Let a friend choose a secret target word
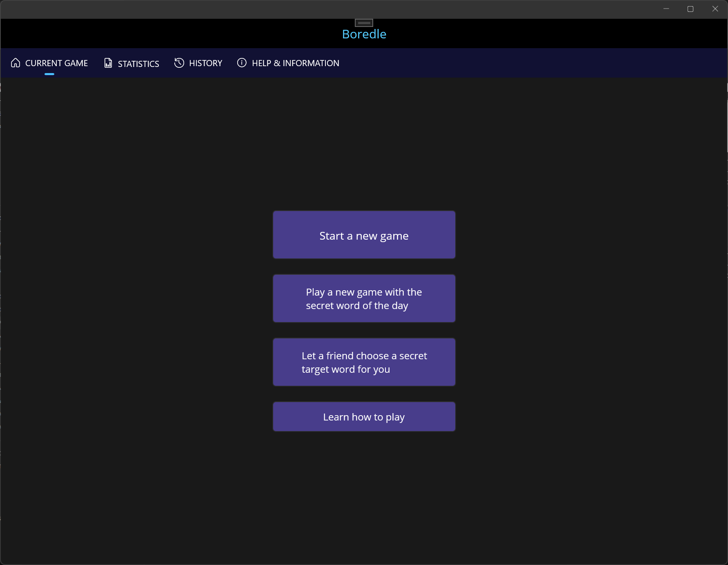Screen dimensions: 728x565 coord(364,362)
